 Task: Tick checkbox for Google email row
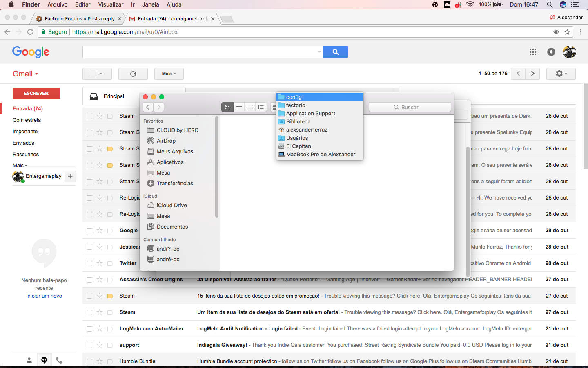pos(89,231)
